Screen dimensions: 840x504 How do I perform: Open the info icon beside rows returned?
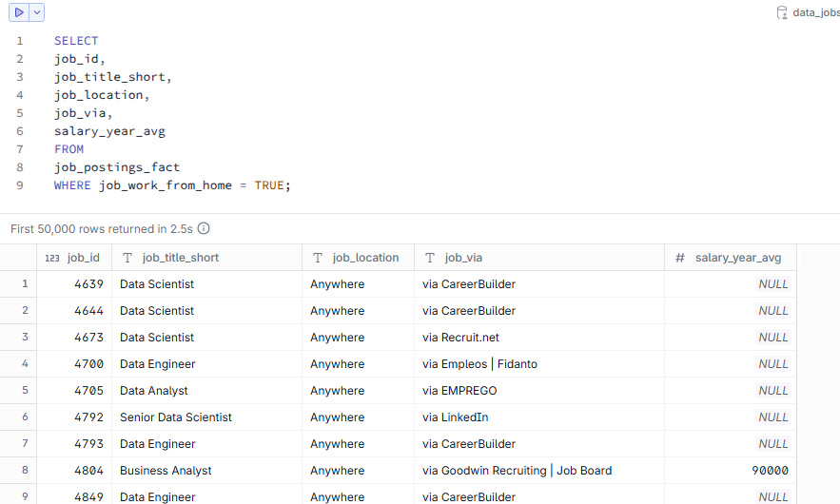tap(204, 228)
